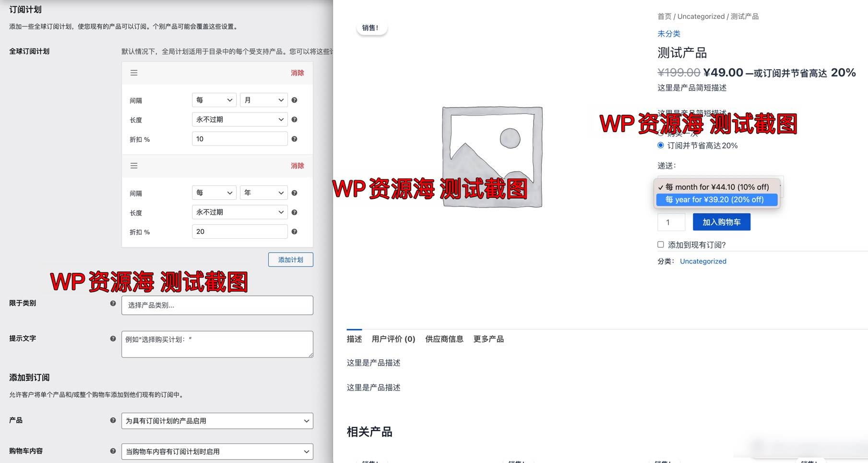Click the 添加计划 button
Screen dimensions: 868x463
[291, 260]
